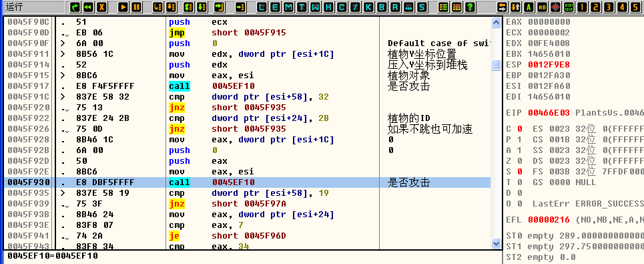Open help with green question mark icon
Image resolution: width=644 pixels, height=264 pixels.
click(x=470, y=7)
